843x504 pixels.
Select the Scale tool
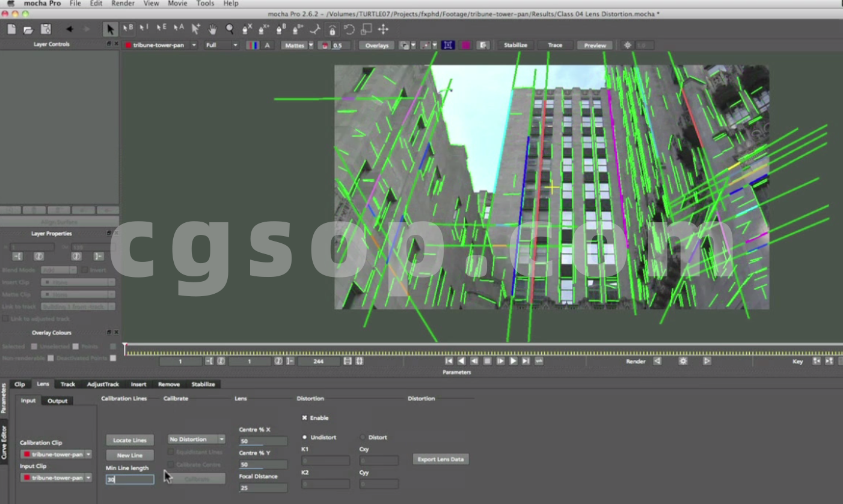point(366,29)
